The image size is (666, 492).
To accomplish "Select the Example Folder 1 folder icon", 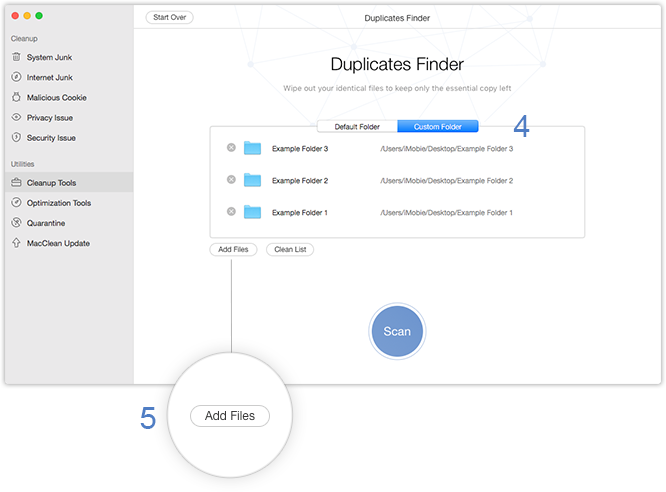I will (252, 212).
